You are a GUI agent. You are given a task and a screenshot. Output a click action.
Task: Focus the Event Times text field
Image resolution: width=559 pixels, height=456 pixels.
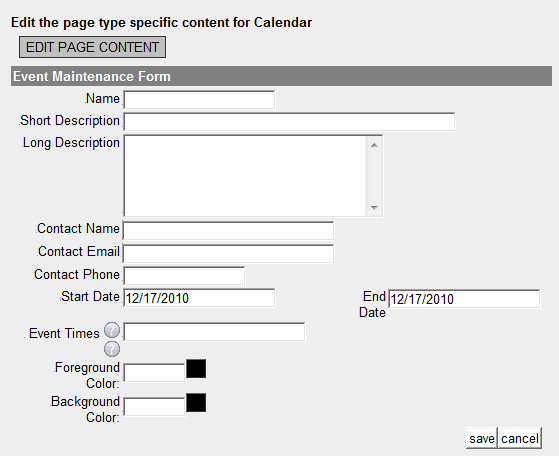click(214, 332)
